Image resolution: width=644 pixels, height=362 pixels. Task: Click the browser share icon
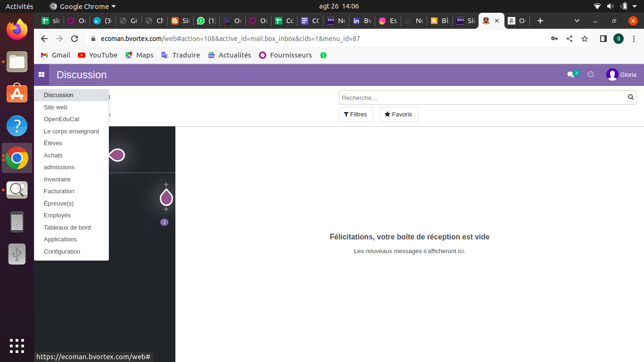click(570, 39)
